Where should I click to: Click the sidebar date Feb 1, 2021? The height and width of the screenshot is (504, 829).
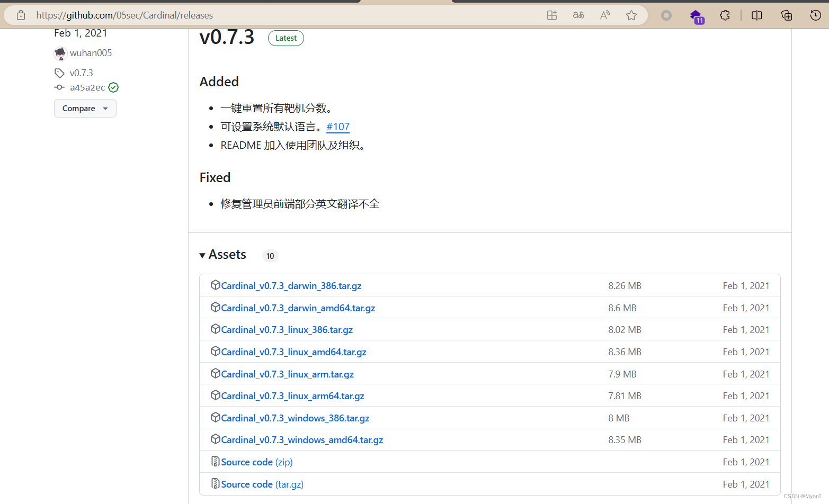(x=81, y=33)
